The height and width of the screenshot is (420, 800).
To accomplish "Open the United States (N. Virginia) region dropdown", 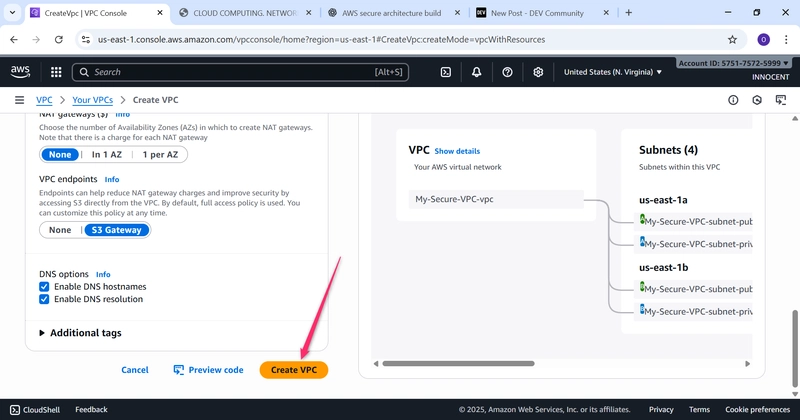I will (x=612, y=72).
